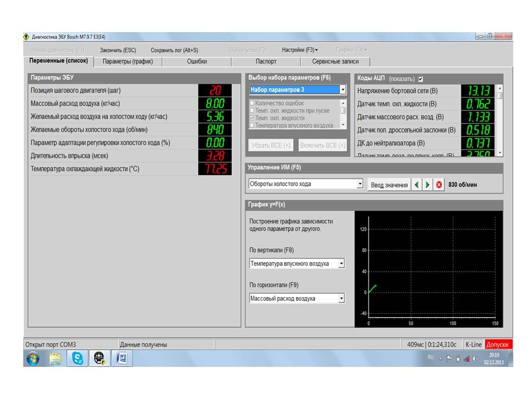Click the RU language indicator
Screen dimensions: 532x399
431,357
